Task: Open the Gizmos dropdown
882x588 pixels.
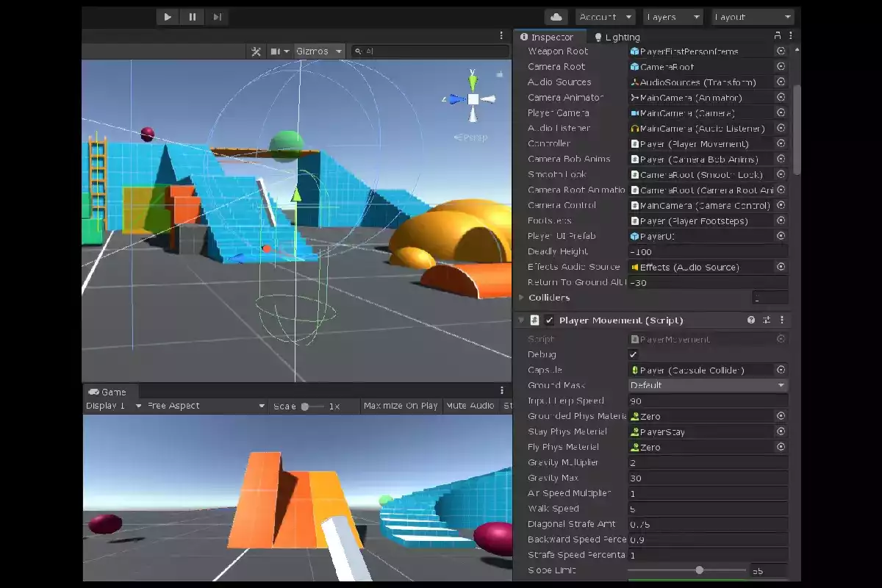Action: tap(319, 51)
